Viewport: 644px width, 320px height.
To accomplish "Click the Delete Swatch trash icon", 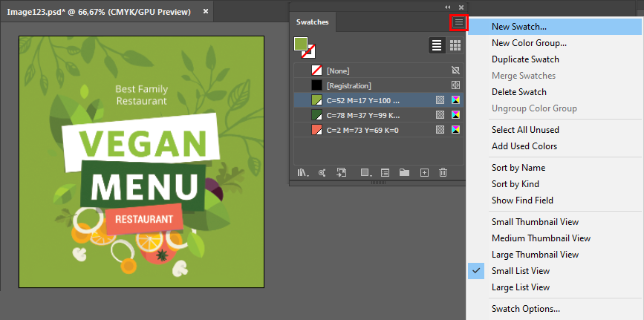I will [443, 172].
